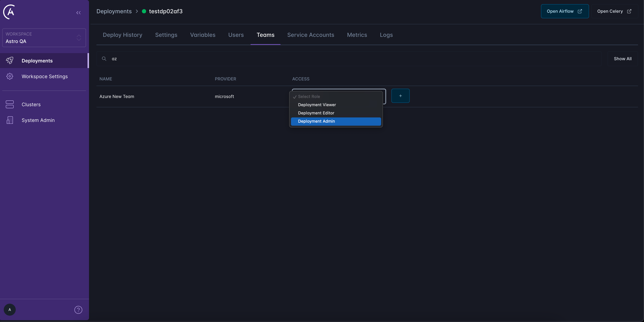Click the Open Airflow button
Viewport: 644px width, 322px height.
(x=565, y=11)
